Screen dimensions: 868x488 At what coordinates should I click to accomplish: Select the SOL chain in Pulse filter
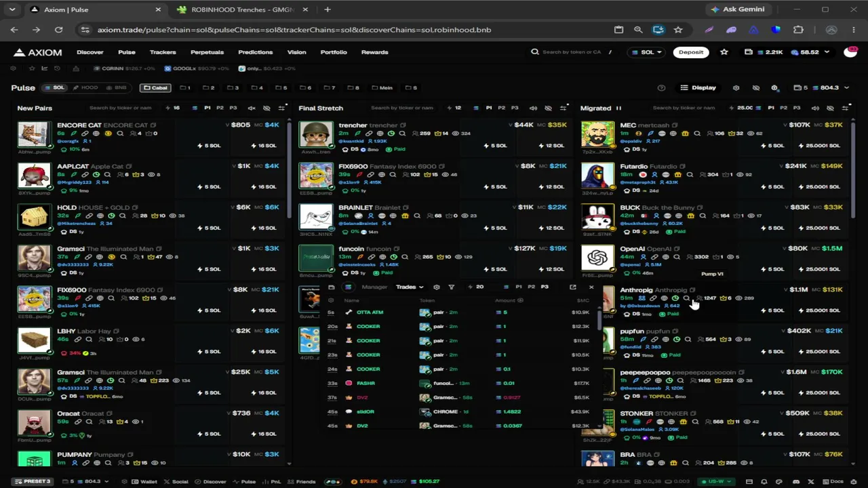[x=54, y=87]
